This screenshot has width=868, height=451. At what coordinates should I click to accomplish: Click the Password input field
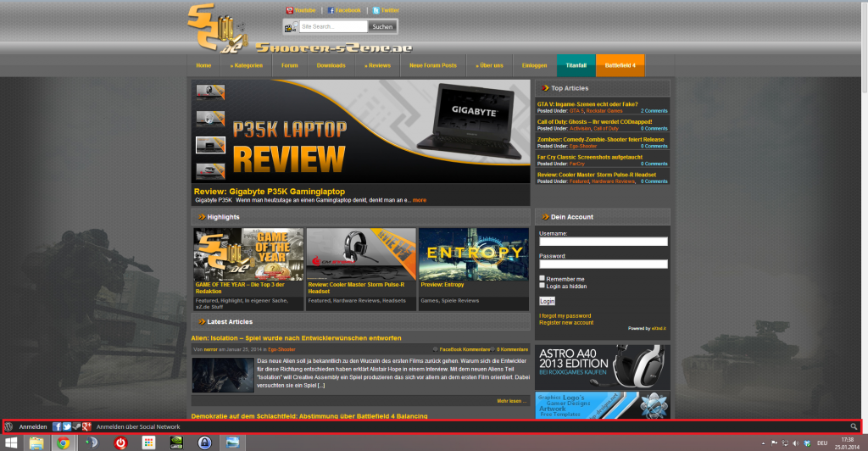[x=604, y=264]
